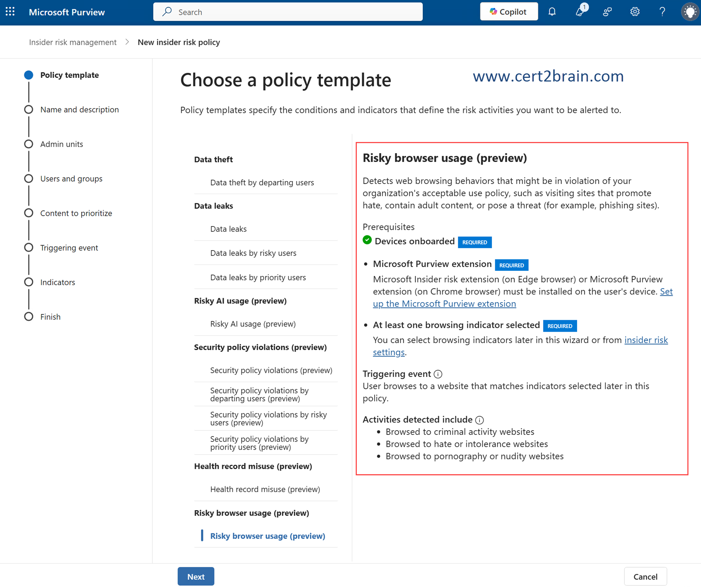This screenshot has width=701, height=588.
Task: Select the Indicators wizard step
Action: coord(50,282)
